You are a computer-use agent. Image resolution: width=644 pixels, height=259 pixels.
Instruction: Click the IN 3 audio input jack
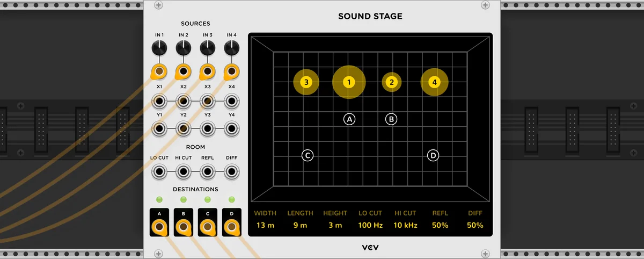coord(208,71)
